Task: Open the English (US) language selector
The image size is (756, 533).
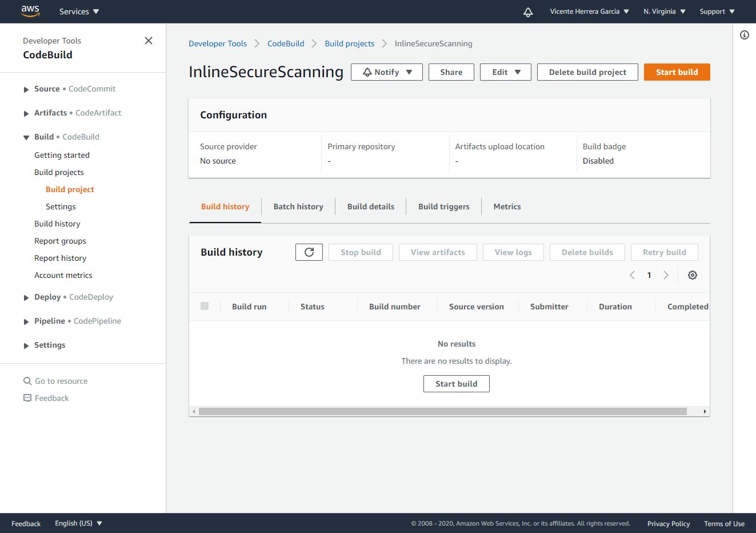Action: pos(78,523)
